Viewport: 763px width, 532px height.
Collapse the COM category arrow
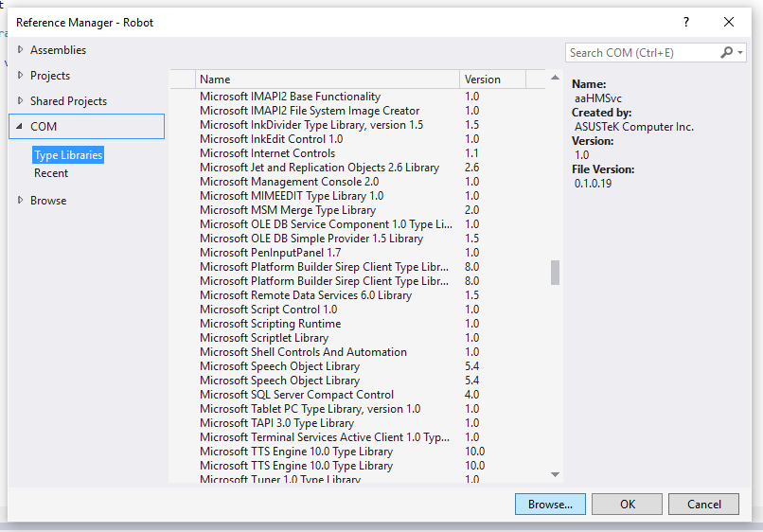20,127
